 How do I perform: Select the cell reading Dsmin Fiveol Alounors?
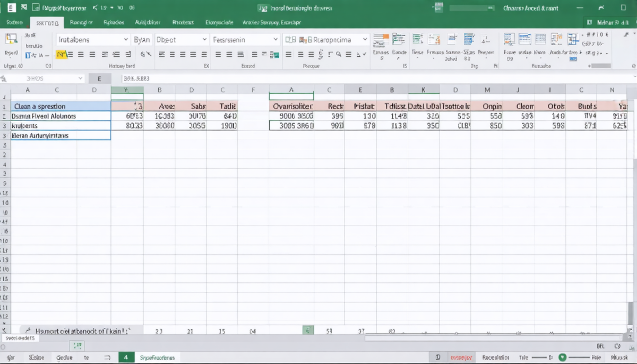tap(61, 116)
